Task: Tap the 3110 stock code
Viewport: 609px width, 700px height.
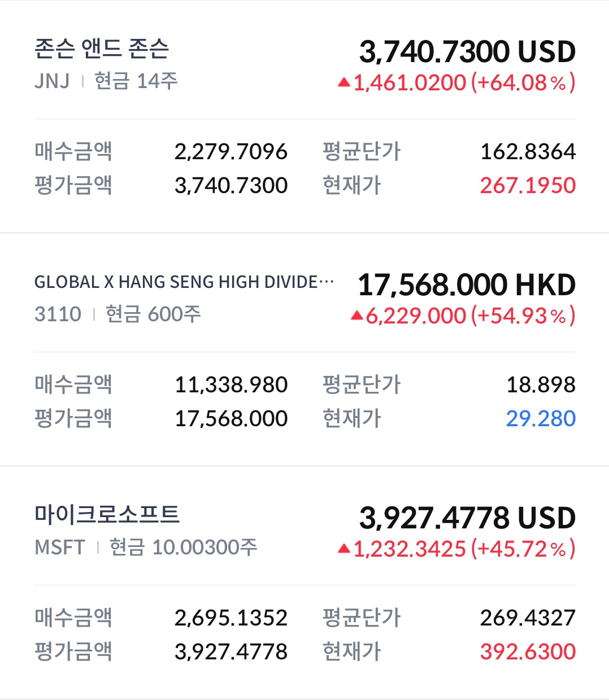Action: point(58,314)
